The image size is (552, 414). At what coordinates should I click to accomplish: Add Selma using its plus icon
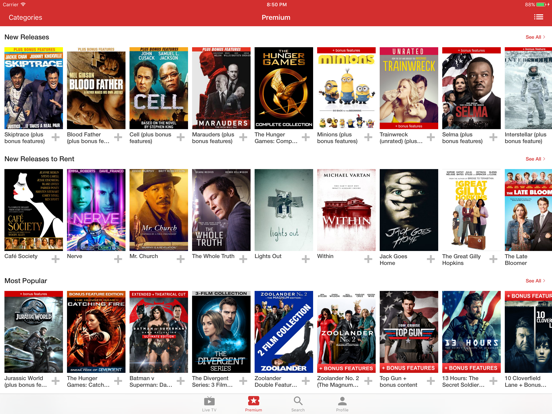click(x=494, y=137)
